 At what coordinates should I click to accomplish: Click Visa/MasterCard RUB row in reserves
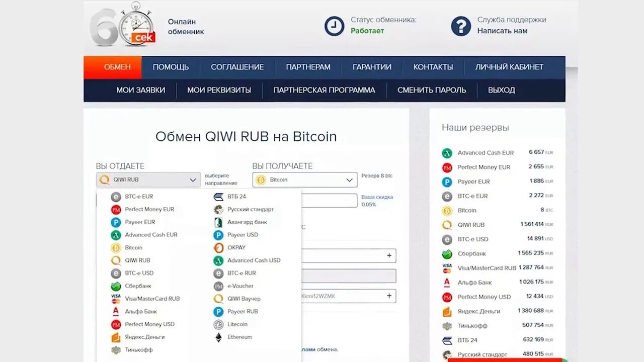[498, 268]
